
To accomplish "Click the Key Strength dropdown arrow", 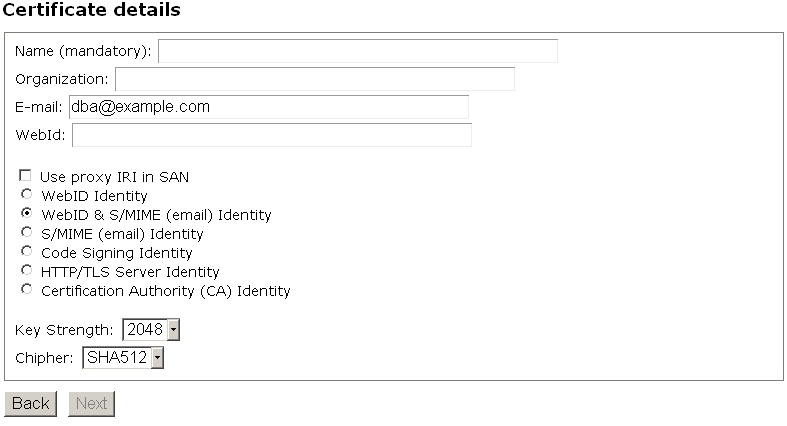I will [x=173, y=330].
